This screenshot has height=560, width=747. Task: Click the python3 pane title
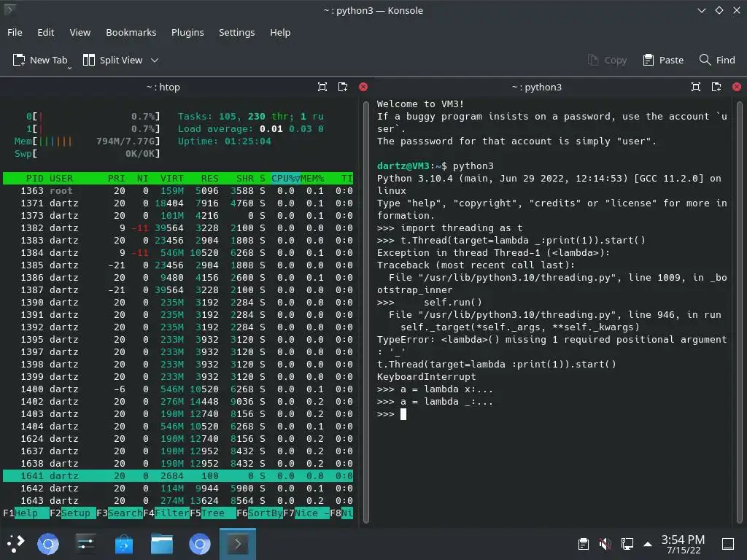[x=537, y=87]
